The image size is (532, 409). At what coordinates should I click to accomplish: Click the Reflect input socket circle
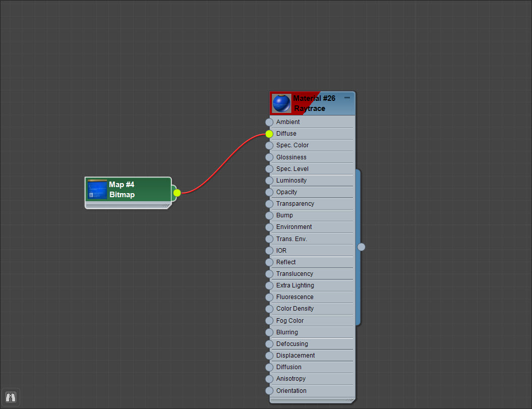pyautogui.click(x=269, y=262)
